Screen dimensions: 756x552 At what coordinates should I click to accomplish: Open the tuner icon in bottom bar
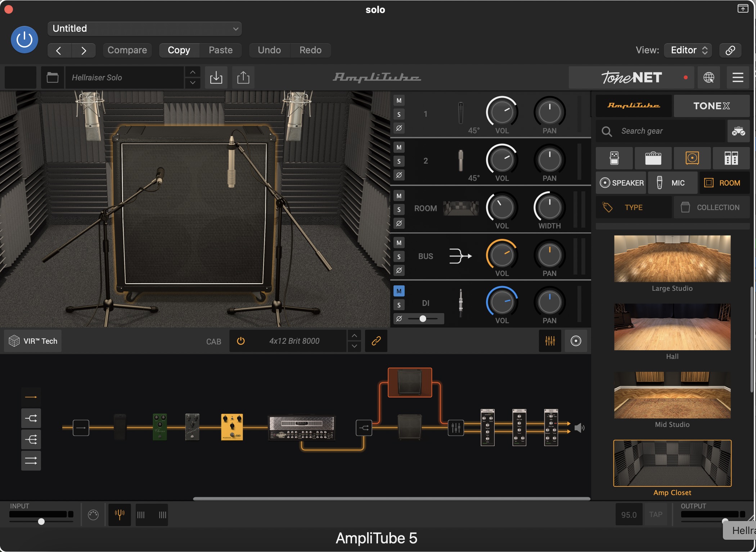120,515
